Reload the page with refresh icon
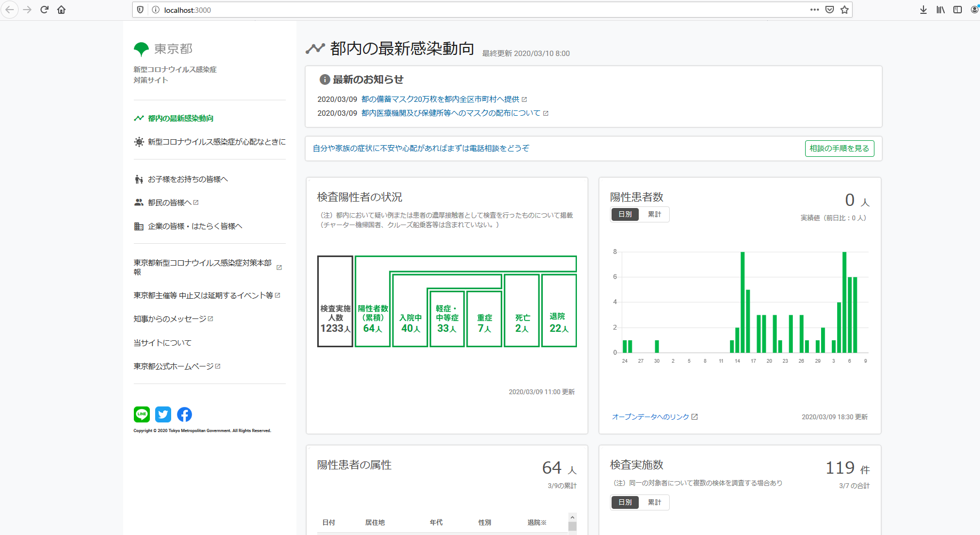 [44, 10]
